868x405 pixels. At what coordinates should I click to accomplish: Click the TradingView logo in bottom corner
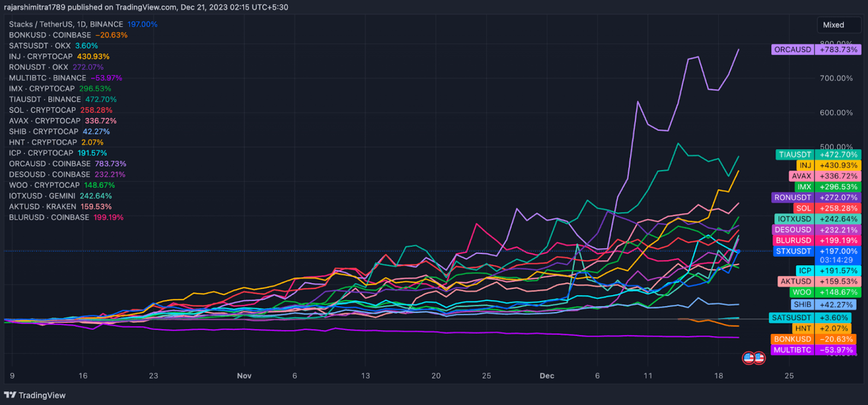35,395
